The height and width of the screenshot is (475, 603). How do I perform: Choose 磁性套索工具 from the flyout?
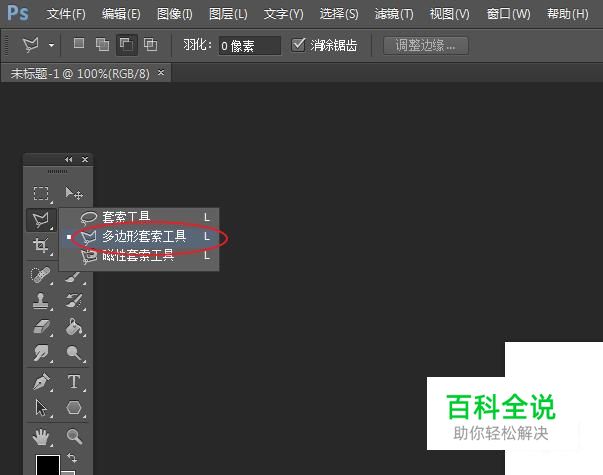coord(139,255)
